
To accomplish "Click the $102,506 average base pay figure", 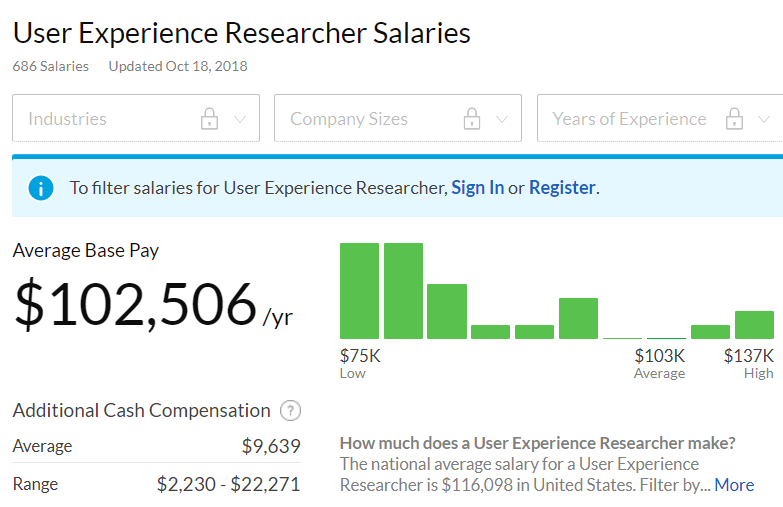I will coord(135,305).
